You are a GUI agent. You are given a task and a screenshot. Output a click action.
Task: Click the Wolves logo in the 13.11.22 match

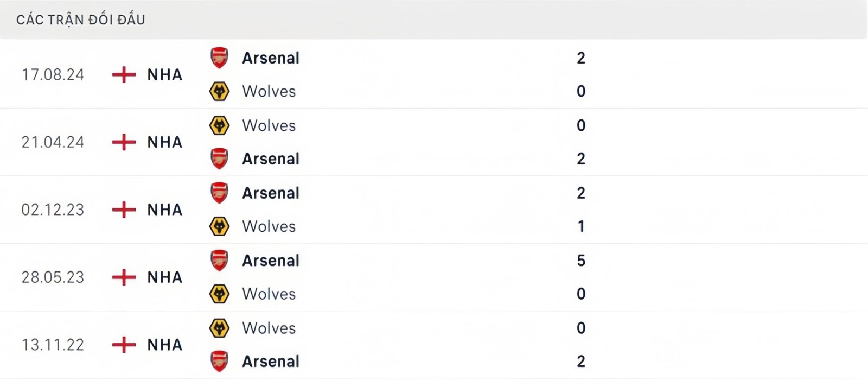[x=219, y=328]
